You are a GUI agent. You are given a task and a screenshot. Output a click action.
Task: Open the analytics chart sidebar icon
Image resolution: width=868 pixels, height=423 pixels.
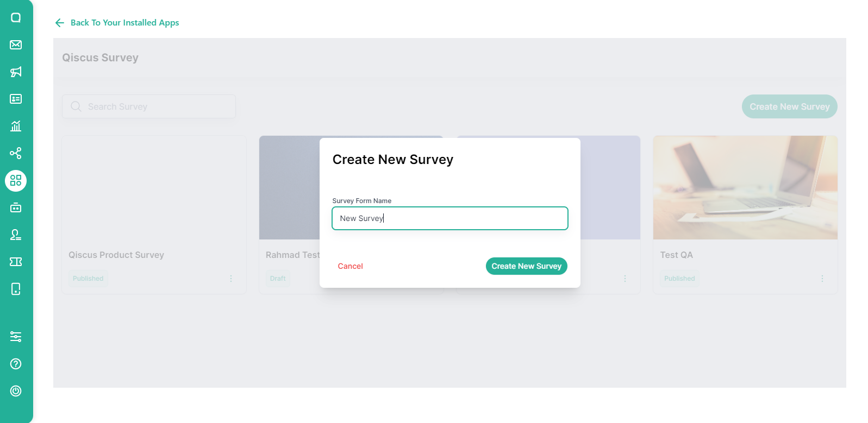pos(16,126)
